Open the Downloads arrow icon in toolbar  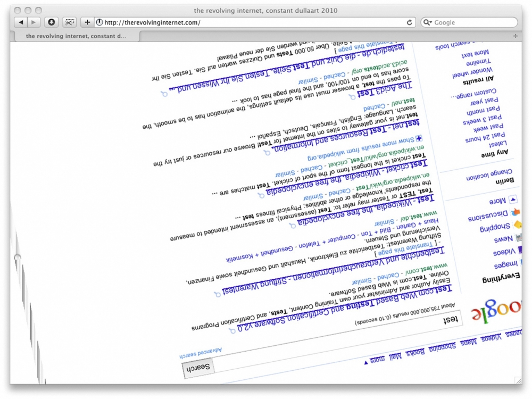(52, 22)
